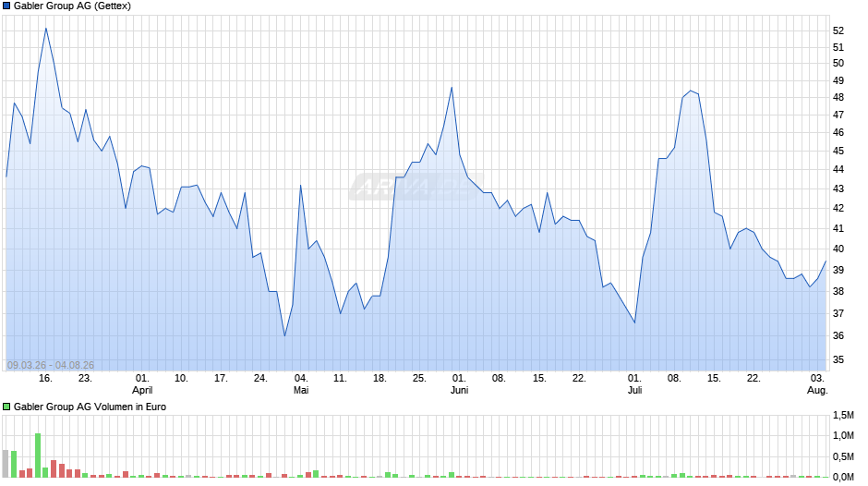Click the price peak near 52 in March
This screenshot has width=868, height=486.
[46, 29]
